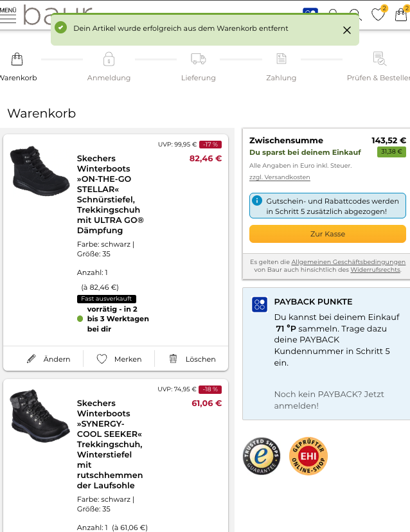Click the Anmeldung step lock icon

[x=109, y=59]
